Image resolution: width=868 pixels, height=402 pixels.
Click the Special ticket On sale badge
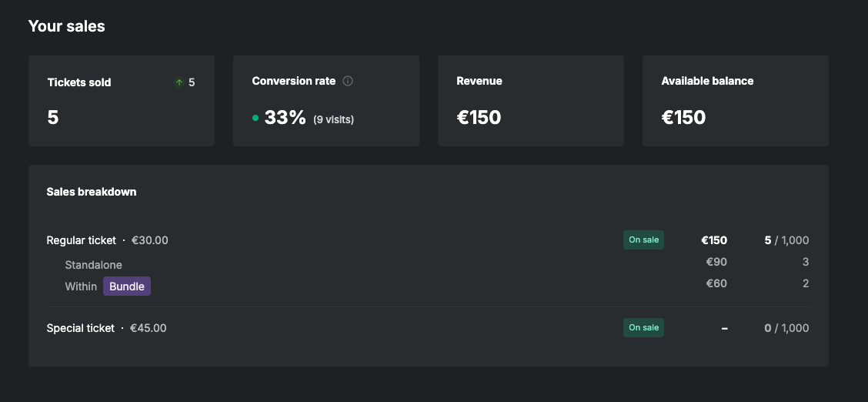[643, 327]
